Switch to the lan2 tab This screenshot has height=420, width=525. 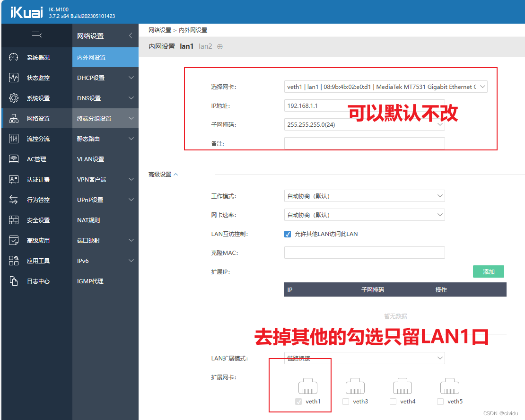(x=205, y=46)
